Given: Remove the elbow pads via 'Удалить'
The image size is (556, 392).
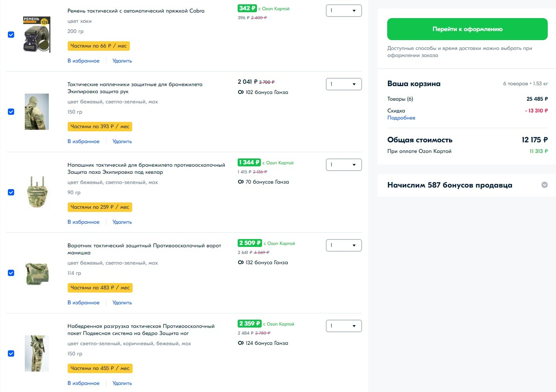Looking at the screenshot, I should pyautogui.click(x=122, y=142).
